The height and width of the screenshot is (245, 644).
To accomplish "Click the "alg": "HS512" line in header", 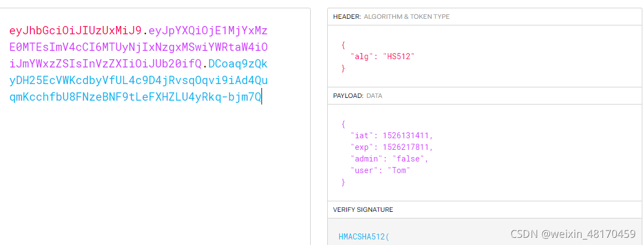I will [x=383, y=57].
